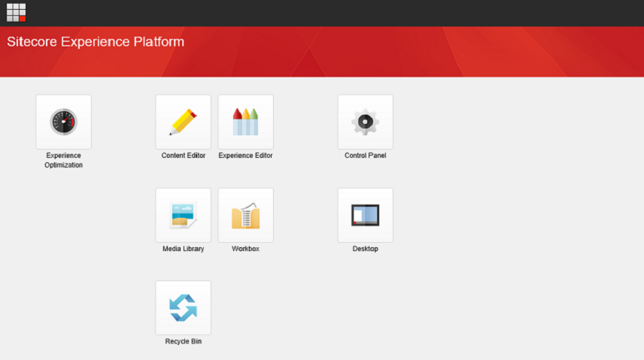Open Experience Optimization speedometer icon
The image size is (644, 360).
[63, 122]
